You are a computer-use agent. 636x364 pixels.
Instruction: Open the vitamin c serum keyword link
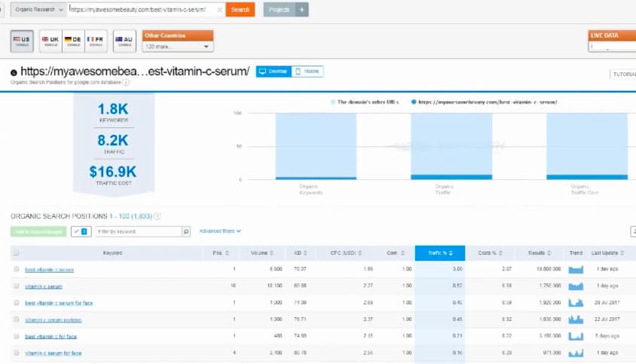click(x=44, y=286)
